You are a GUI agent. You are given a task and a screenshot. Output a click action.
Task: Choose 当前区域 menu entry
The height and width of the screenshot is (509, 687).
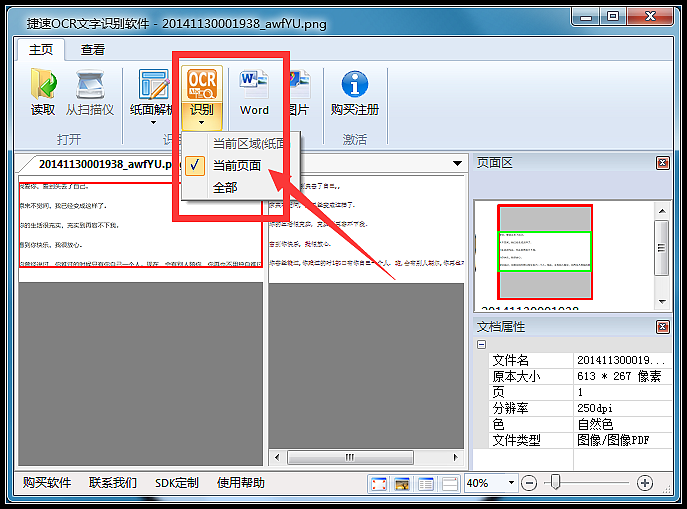pyautogui.click(x=248, y=143)
